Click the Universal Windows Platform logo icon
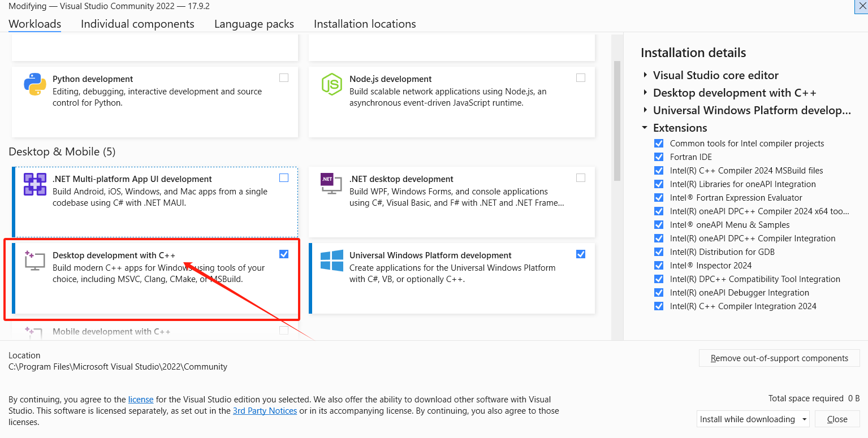Image resolution: width=868 pixels, height=438 pixels. click(332, 261)
